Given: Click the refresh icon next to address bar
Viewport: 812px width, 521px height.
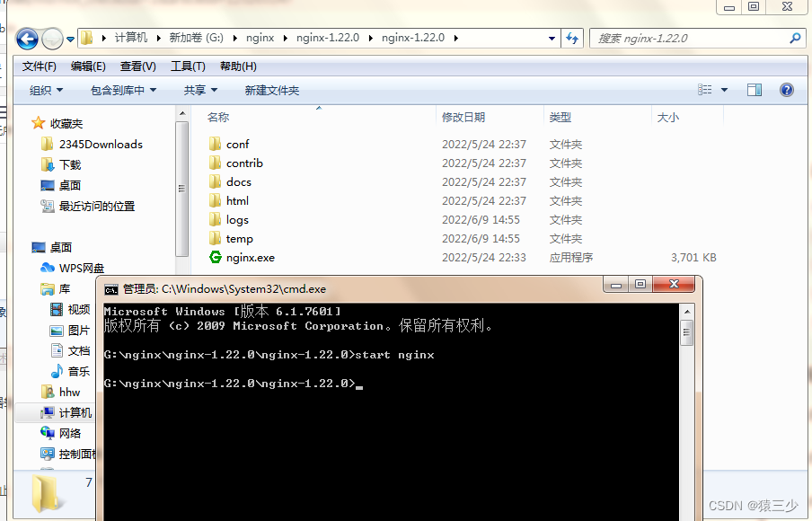Looking at the screenshot, I should click(572, 39).
